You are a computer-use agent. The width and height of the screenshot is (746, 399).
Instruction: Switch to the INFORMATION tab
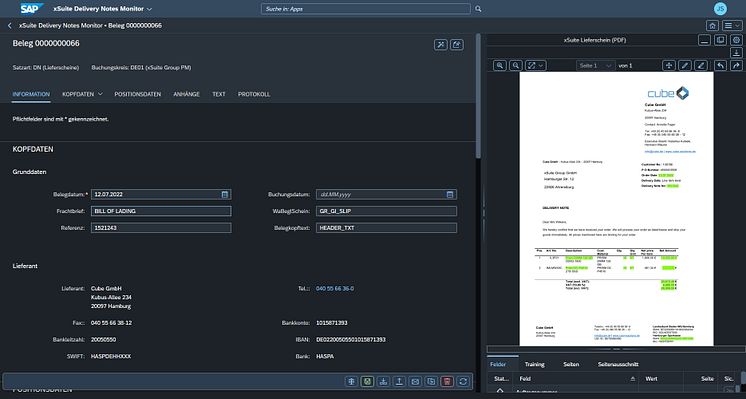[31, 94]
